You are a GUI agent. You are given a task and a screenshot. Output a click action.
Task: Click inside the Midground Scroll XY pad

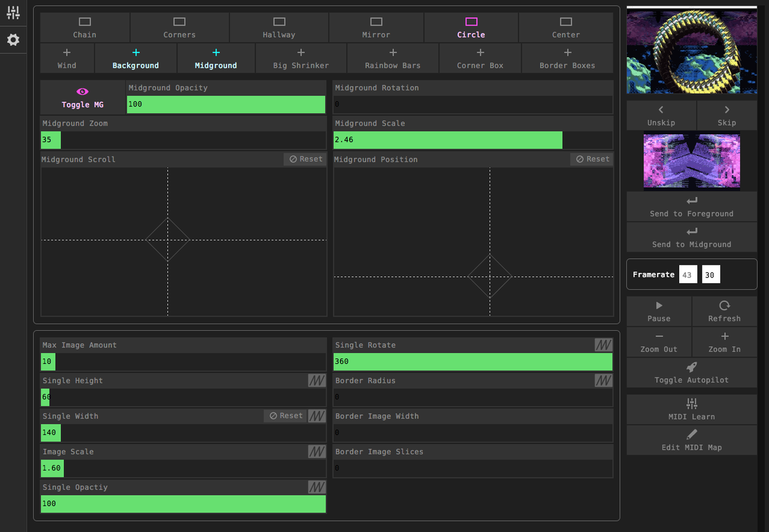pos(184,242)
